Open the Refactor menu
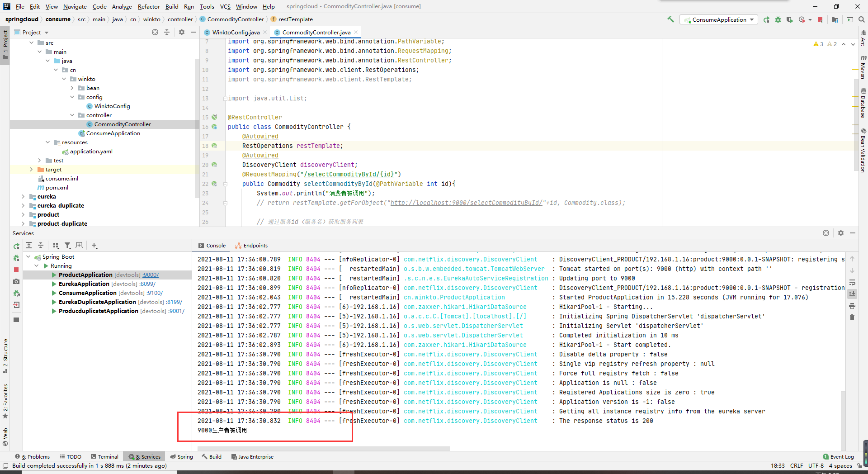 149,6
